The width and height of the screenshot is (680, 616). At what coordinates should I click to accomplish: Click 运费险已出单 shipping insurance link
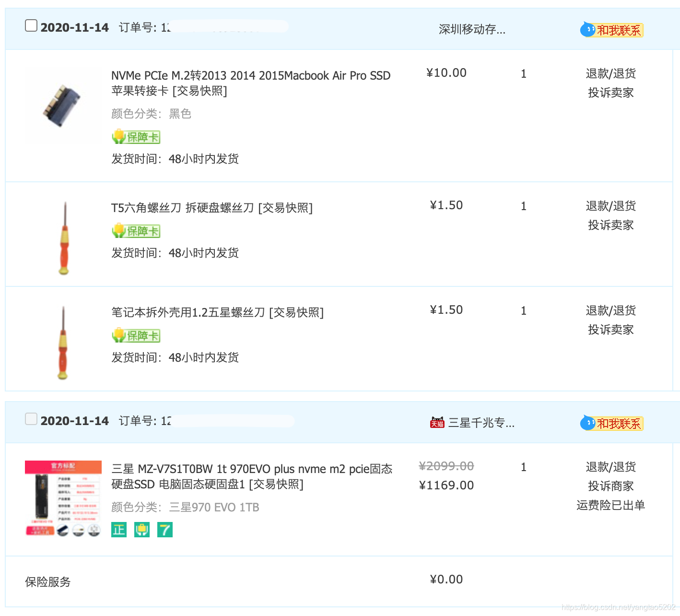click(x=610, y=505)
